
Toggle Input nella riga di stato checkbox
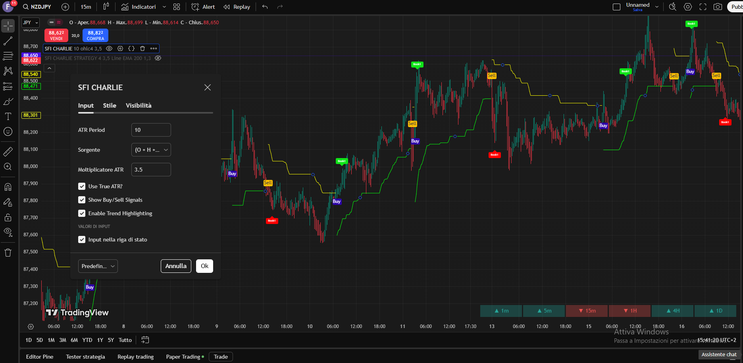pos(82,240)
